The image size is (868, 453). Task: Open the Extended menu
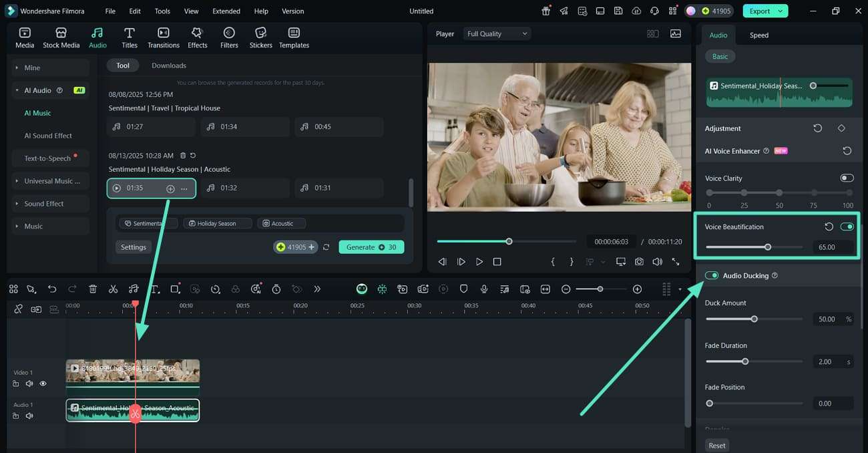[226, 11]
